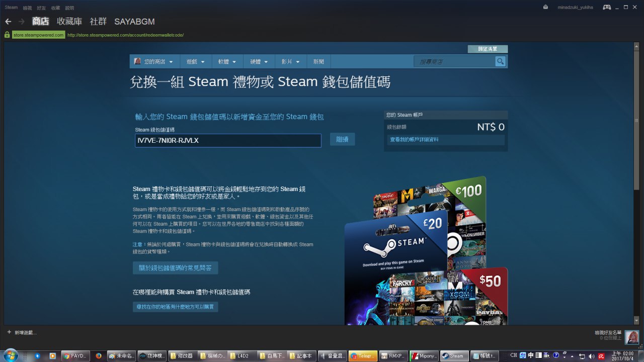Expand the 遊戲 dropdown menu
644x362 pixels.
coord(195,62)
